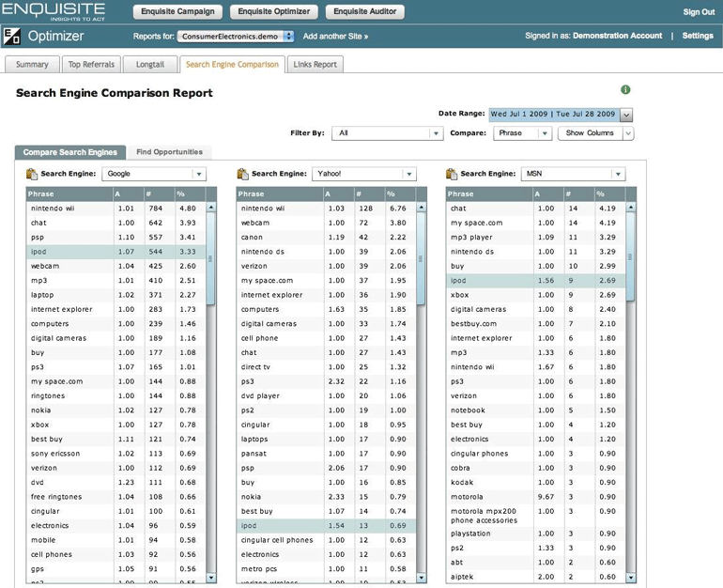The image size is (723, 588).
Task: Select 'ipod' row in Yahoo! table
Action: click(326, 526)
